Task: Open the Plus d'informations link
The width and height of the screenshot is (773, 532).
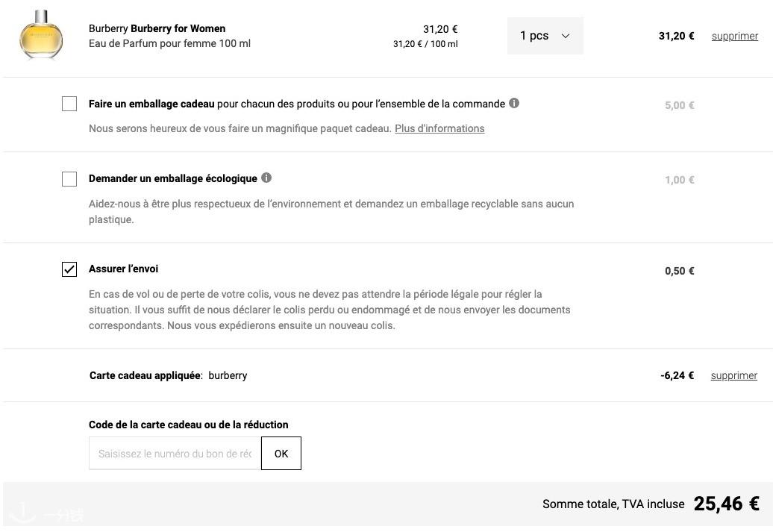Action: pos(439,128)
